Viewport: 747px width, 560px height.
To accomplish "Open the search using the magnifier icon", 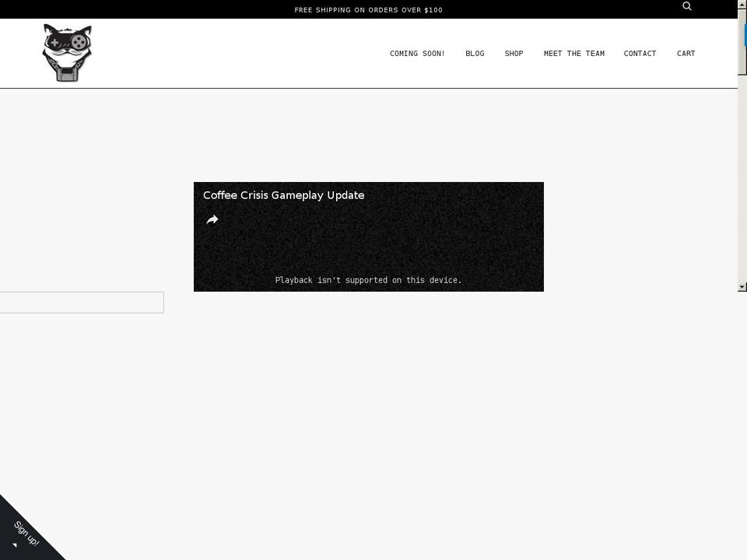I will (686, 6).
